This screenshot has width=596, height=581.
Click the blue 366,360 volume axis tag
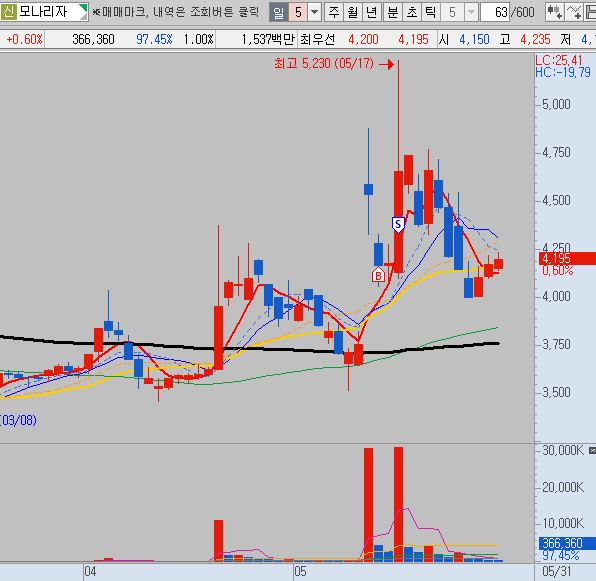coord(567,543)
